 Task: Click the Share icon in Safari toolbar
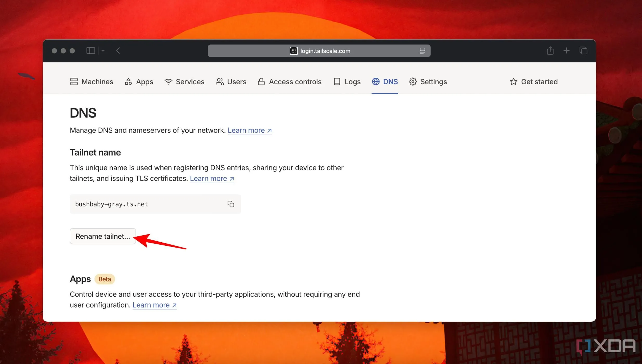[x=550, y=50]
